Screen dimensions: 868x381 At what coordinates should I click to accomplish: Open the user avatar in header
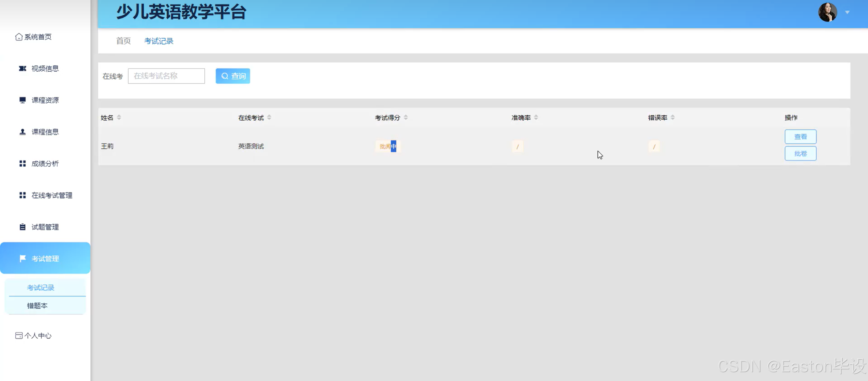pyautogui.click(x=828, y=12)
